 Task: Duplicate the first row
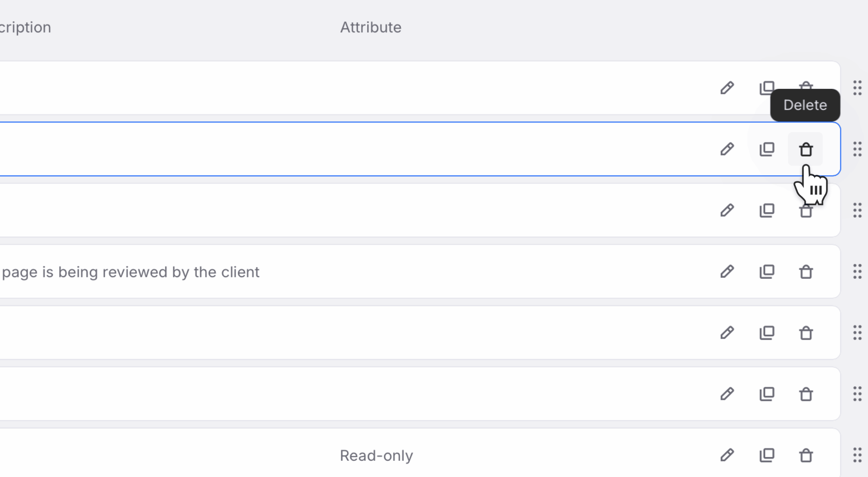click(767, 88)
